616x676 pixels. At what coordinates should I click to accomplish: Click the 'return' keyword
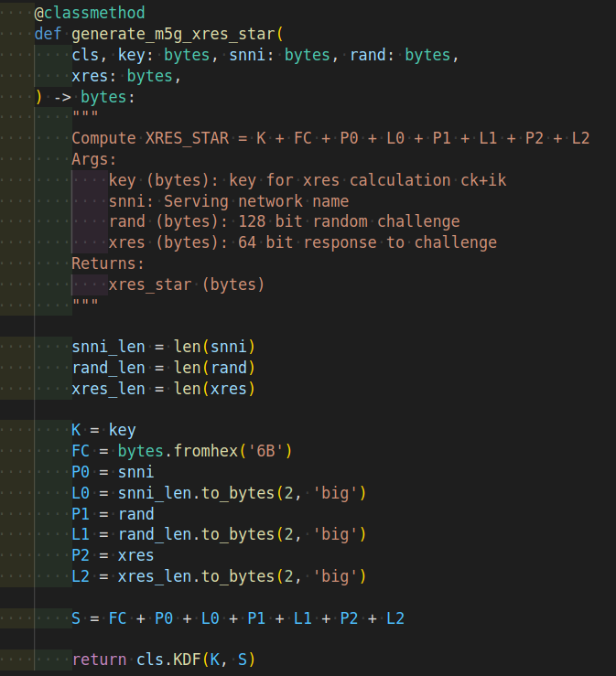pyautogui.click(x=99, y=660)
